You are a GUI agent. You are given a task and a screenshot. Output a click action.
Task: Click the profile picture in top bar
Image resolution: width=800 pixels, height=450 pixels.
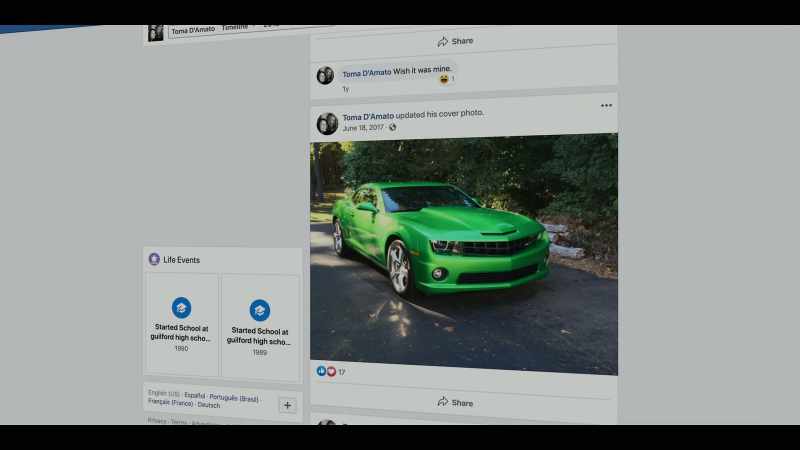point(156,33)
